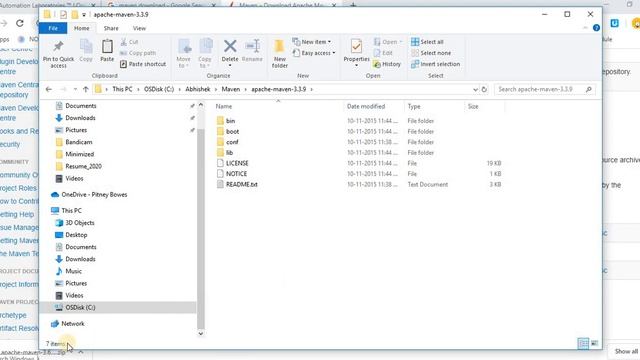Switch to the Share ribbon tab
The height and width of the screenshot is (360, 640).
pyautogui.click(x=111, y=28)
